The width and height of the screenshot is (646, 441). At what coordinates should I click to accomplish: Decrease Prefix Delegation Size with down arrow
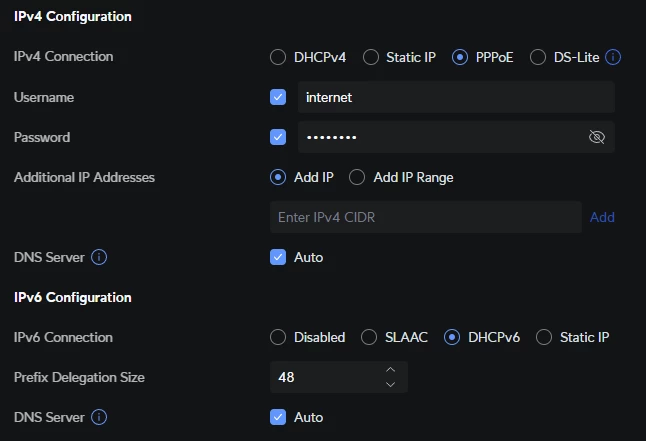pyautogui.click(x=390, y=384)
